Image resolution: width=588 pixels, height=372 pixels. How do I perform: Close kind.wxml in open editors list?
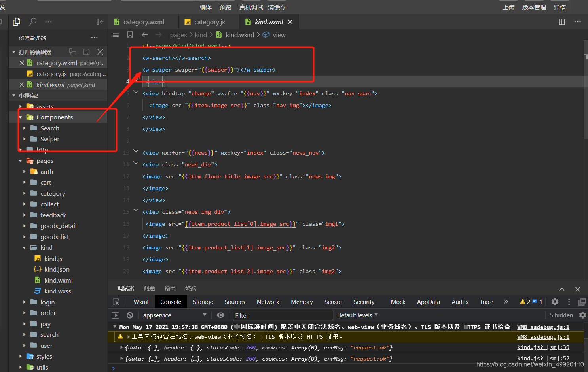pos(22,85)
